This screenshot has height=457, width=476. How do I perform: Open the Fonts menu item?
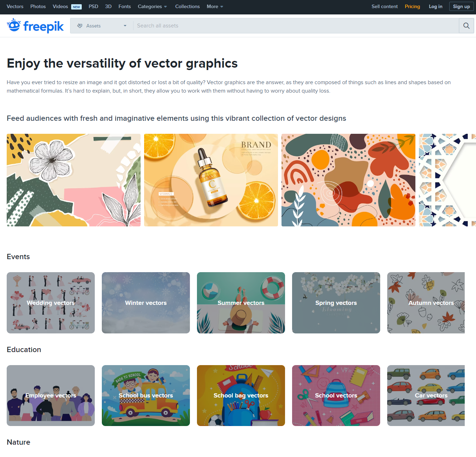tap(125, 7)
